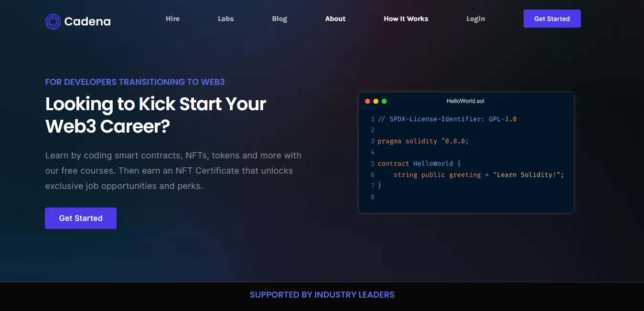This screenshot has height=311, width=644.
Task: Click the Kick Start Your Web3 Career headline
Action: (x=155, y=115)
